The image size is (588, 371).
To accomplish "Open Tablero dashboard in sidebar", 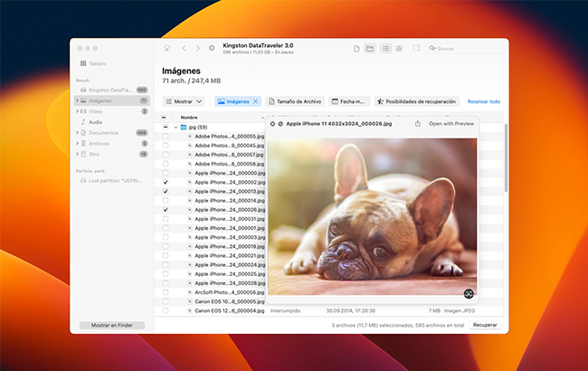I will point(93,63).
